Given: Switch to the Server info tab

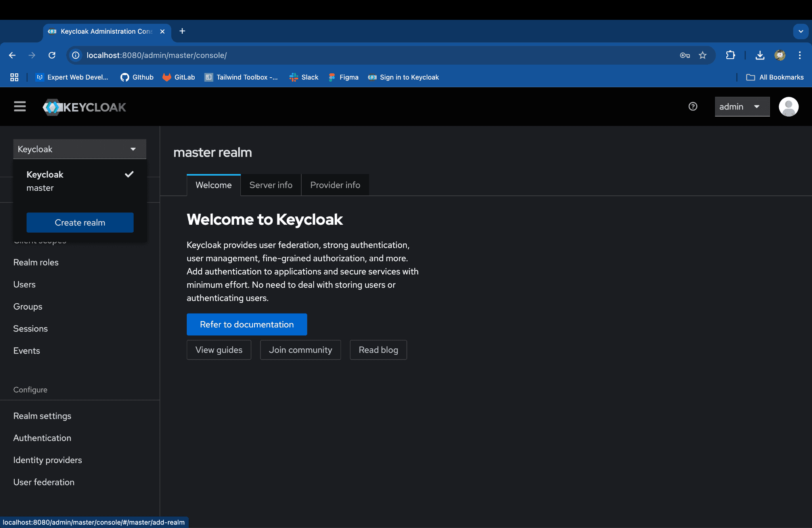Looking at the screenshot, I should (271, 185).
